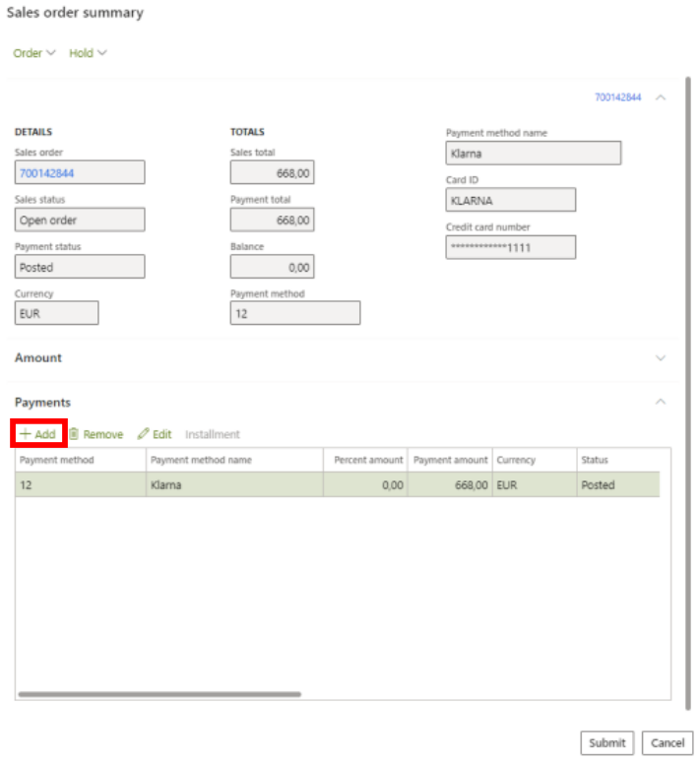Click the Remove trash icon
Image resolution: width=700 pixels, height=761 pixels.
coord(74,434)
